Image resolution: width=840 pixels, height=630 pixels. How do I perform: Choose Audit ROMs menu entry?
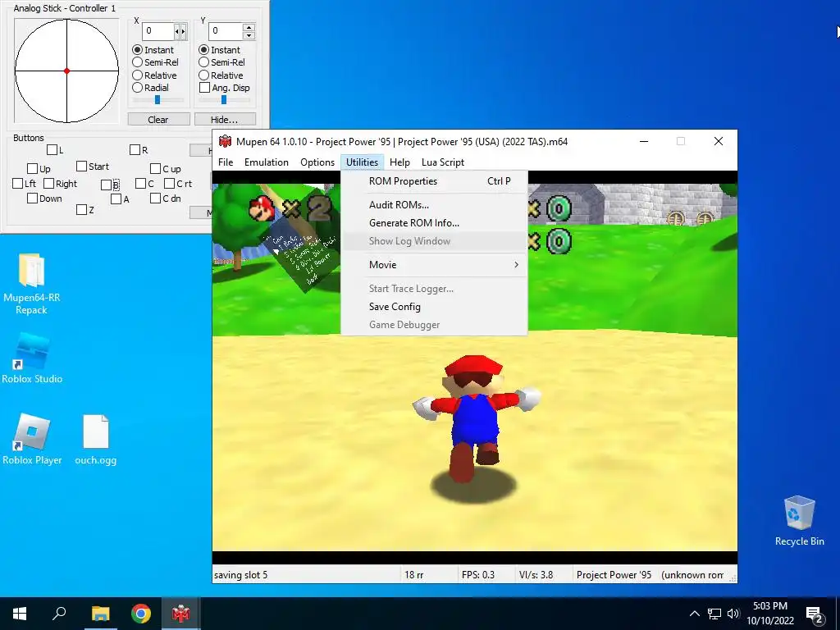coord(434,204)
